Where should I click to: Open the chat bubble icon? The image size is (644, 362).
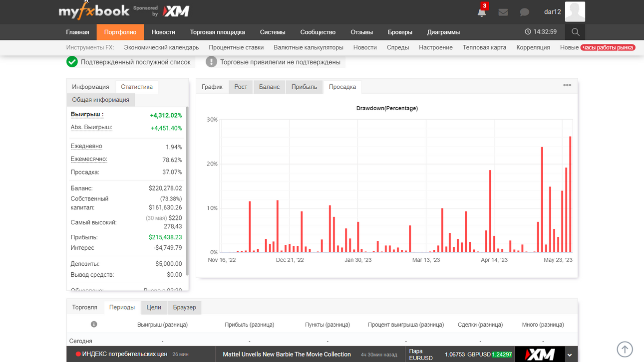click(524, 12)
